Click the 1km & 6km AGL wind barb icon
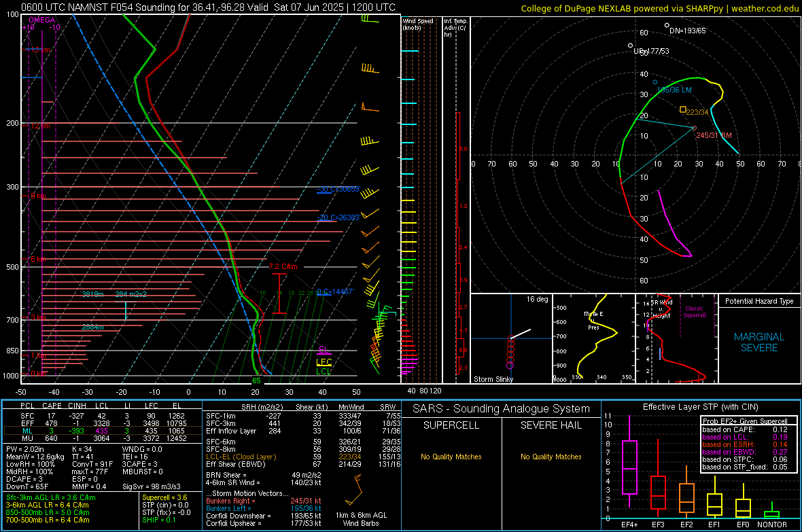This screenshot has height=532, width=802. click(355, 490)
